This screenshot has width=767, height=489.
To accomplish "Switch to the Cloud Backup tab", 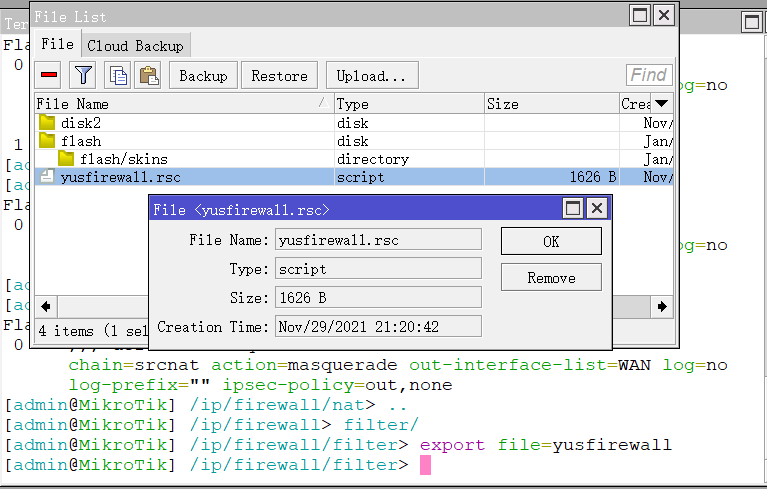I will point(135,45).
